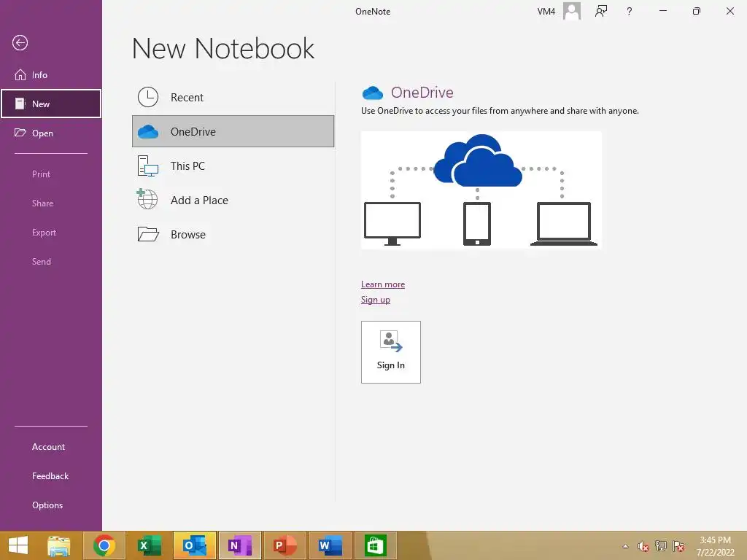
Task: Show hidden system tray icons
Action: (625, 546)
